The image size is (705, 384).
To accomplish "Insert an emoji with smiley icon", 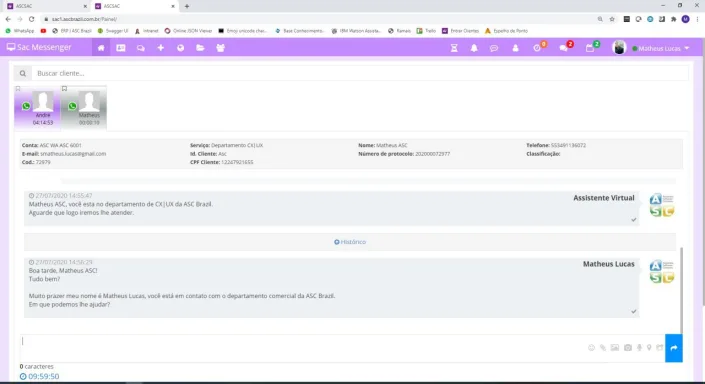I will pos(591,348).
